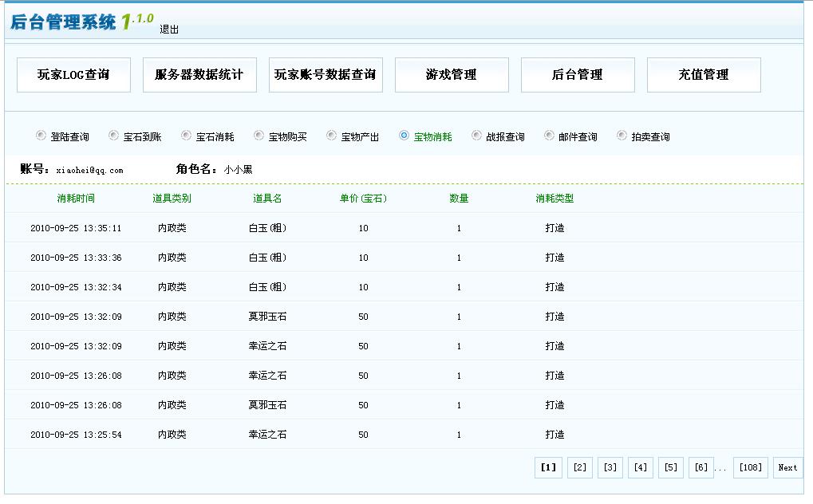Image resolution: width=813 pixels, height=504 pixels.
Task: Open the 玩家LOG查询 section
Action: click(x=73, y=75)
